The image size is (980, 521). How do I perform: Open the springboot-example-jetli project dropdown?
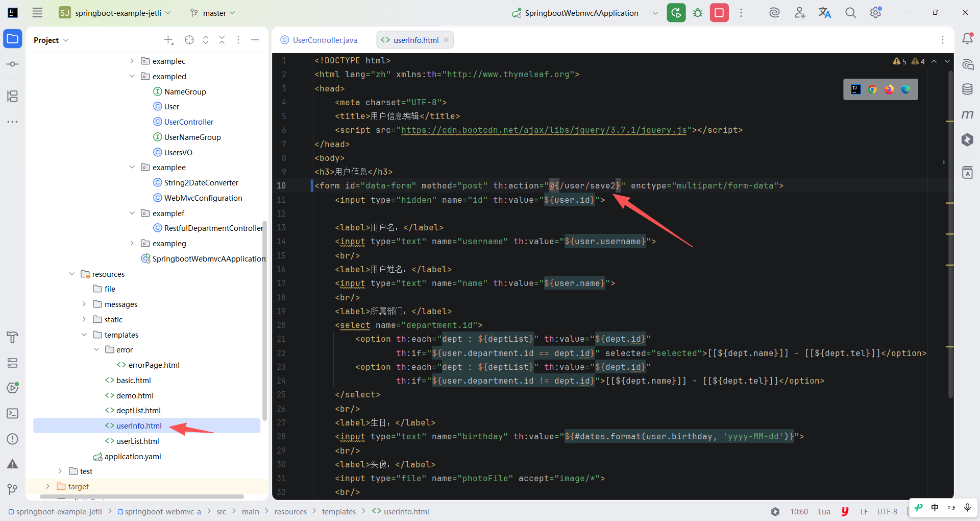point(115,13)
